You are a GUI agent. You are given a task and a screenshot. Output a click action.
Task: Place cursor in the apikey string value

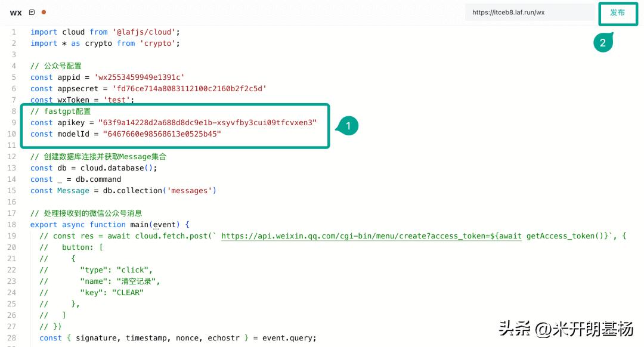[x=208, y=123]
